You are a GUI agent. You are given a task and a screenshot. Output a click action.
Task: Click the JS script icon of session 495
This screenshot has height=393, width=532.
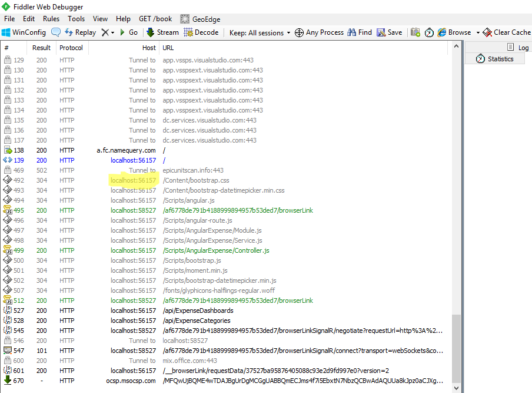point(8,210)
